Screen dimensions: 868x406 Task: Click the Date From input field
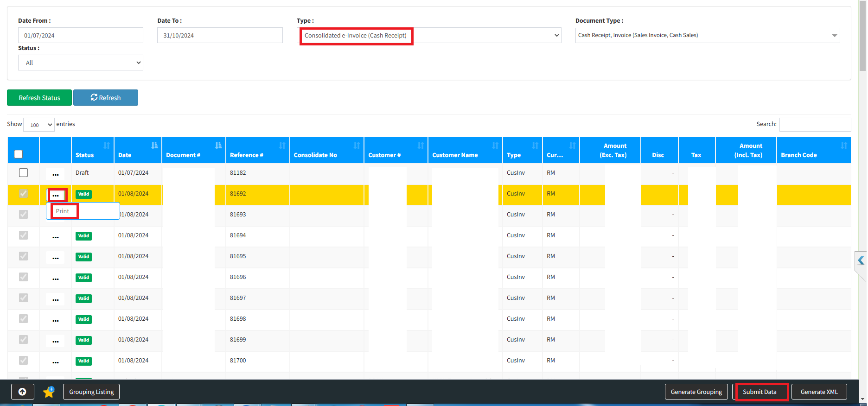point(81,36)
